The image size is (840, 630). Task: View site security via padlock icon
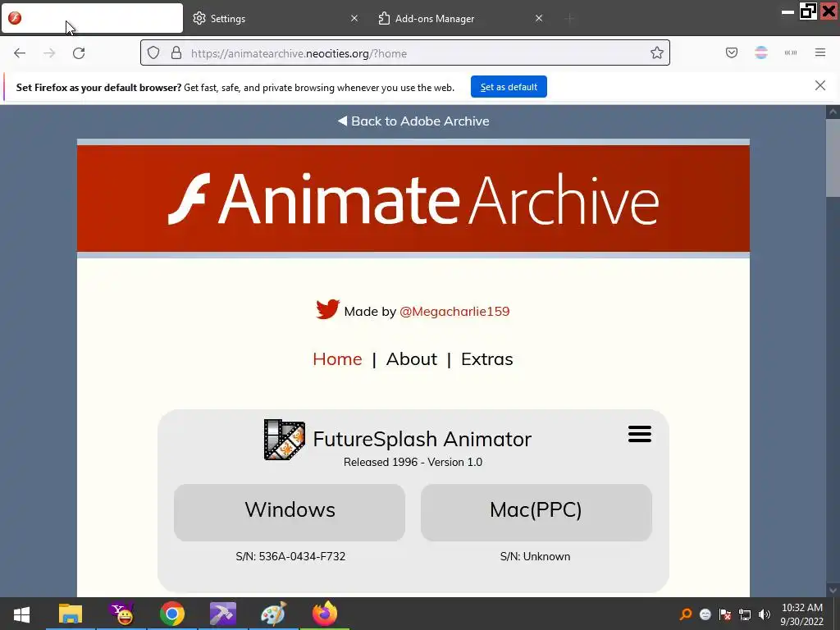tap(176, 52)
